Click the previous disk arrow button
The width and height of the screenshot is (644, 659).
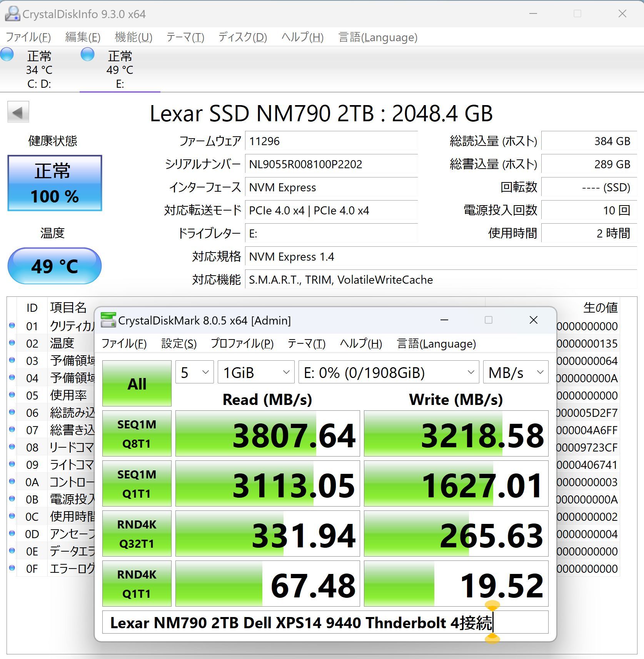point(18,112)
